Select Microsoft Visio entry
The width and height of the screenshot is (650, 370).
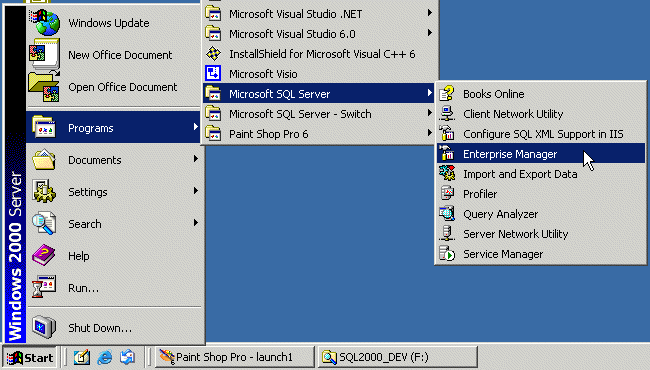coord(319,73)
